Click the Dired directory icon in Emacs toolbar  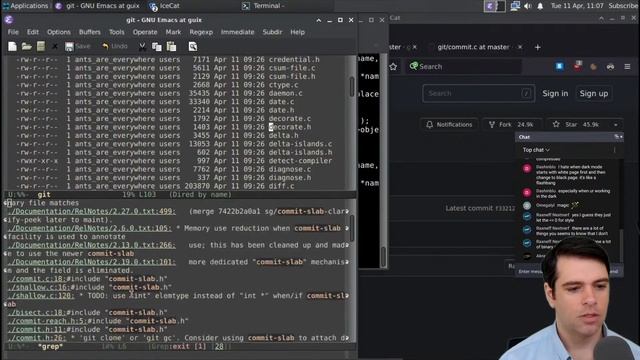41,47
